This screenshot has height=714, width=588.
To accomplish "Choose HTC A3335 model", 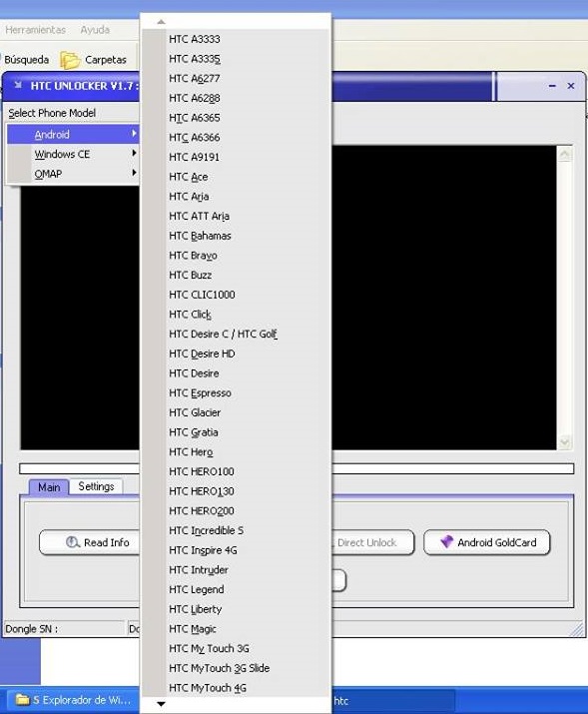I will pyautogui.click(x=236, y=59).
